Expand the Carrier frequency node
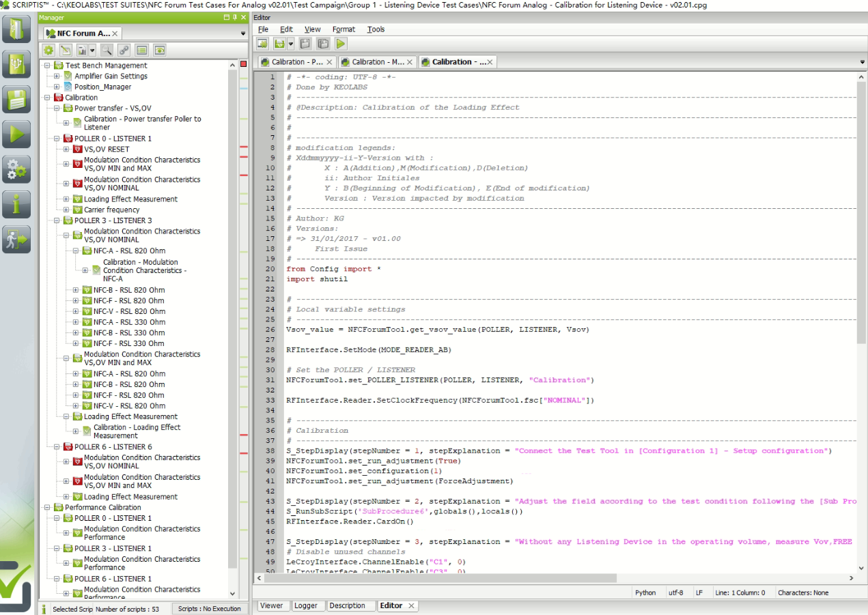The width and height of the screenshot is (868, 615). click(x=66, y=210)
